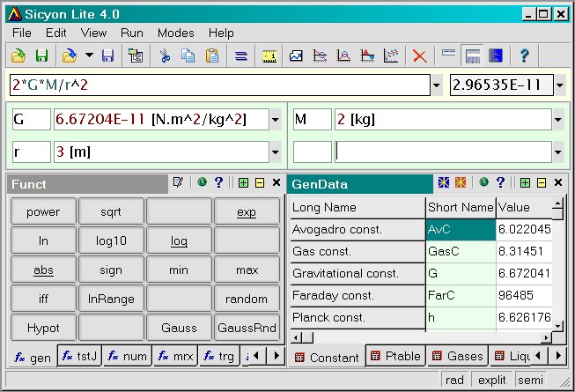
Task: Open the expression history dropdown arrow
Action: point(437,85)
